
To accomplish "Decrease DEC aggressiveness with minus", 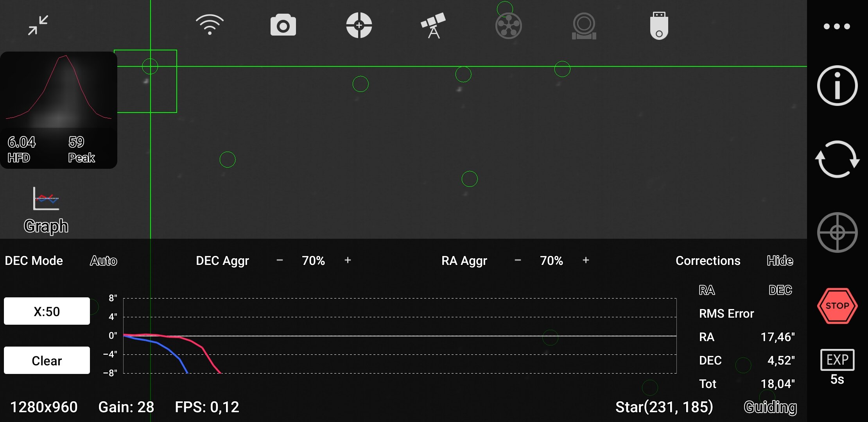I will click(x=280, y=260).
